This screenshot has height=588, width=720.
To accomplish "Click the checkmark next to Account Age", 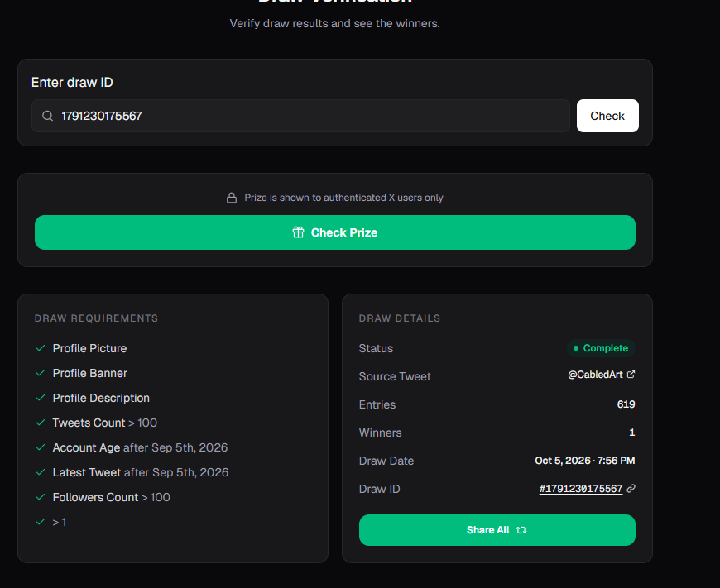I will click(x=41, y=447).
